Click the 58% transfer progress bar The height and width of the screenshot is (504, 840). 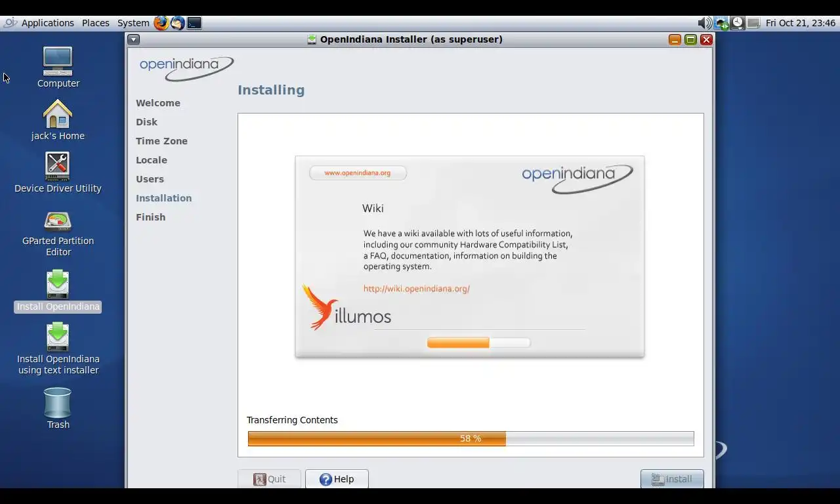click(x=471, y=438)
